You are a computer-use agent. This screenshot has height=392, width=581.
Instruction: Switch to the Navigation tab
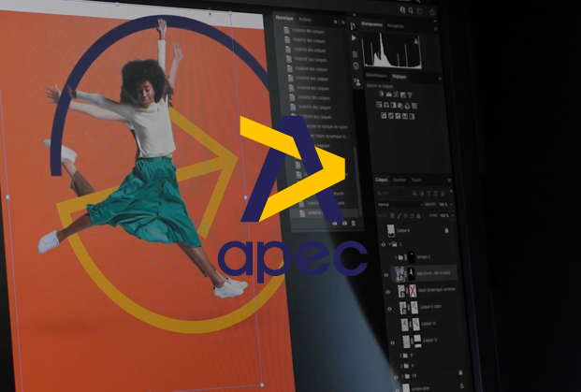396,26
